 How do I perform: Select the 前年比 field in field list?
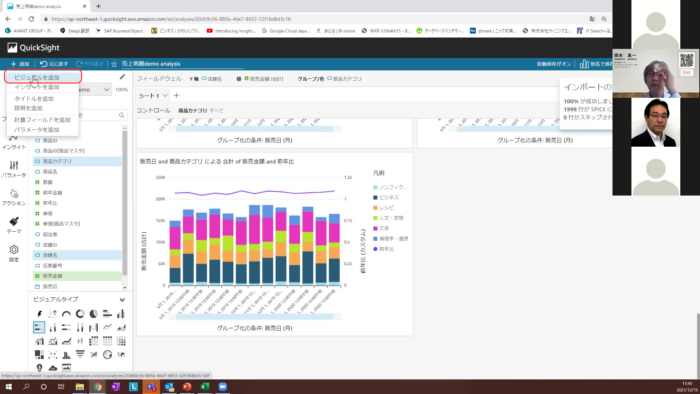coord(77,203)
